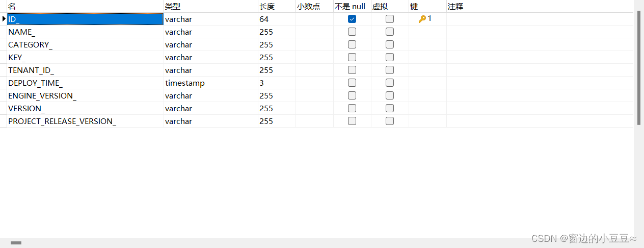The width and height of the screenshot is (644, 248).
Task: Enable not null for PROJECT_RELEASE_VERSION_ field
Action: tap(352, 121)
